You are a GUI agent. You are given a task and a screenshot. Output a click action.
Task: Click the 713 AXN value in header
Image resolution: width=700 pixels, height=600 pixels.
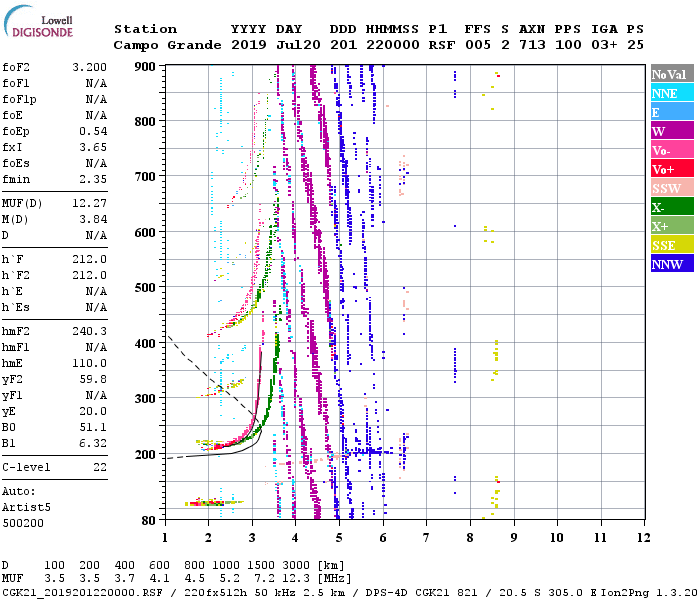532,45
